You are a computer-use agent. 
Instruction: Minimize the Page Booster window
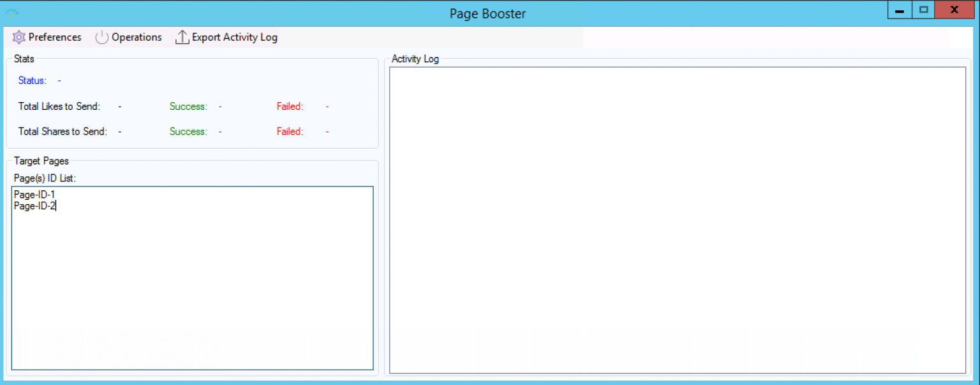(900, 10)
